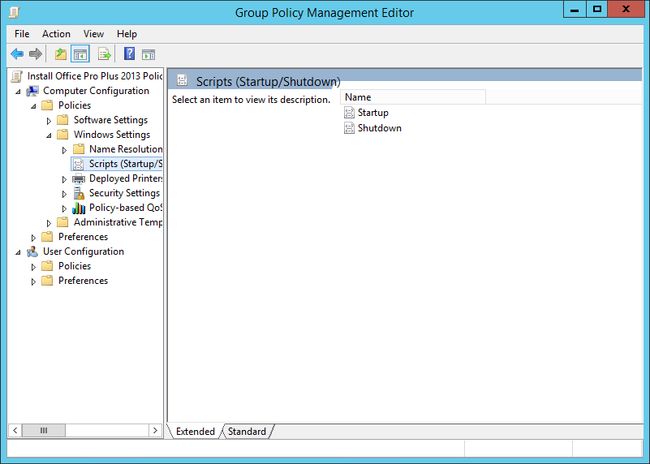Image resolution: width=650 pixels, height=464 pixels.
Task: Expand the Software Settings node
Action: click(49, 121)
